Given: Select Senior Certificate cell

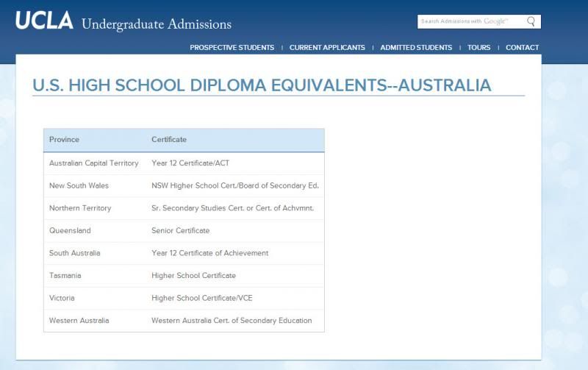Looking at the screenshot, I should [180, 231].
